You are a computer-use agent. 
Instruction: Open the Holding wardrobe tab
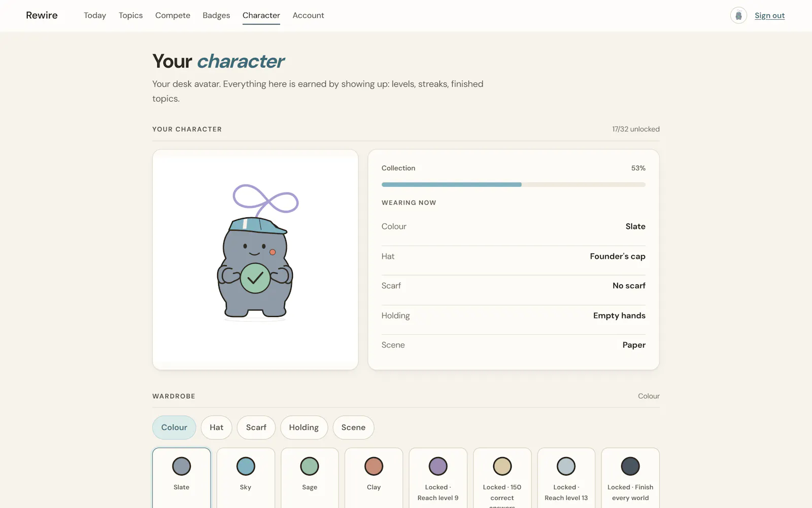point(304,427)
